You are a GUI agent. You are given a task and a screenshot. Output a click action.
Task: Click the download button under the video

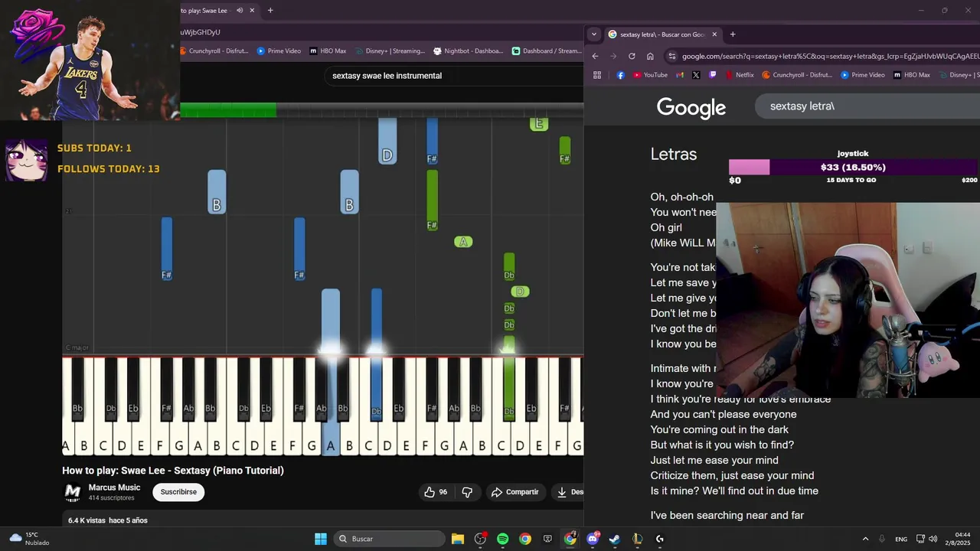[568, 492]
